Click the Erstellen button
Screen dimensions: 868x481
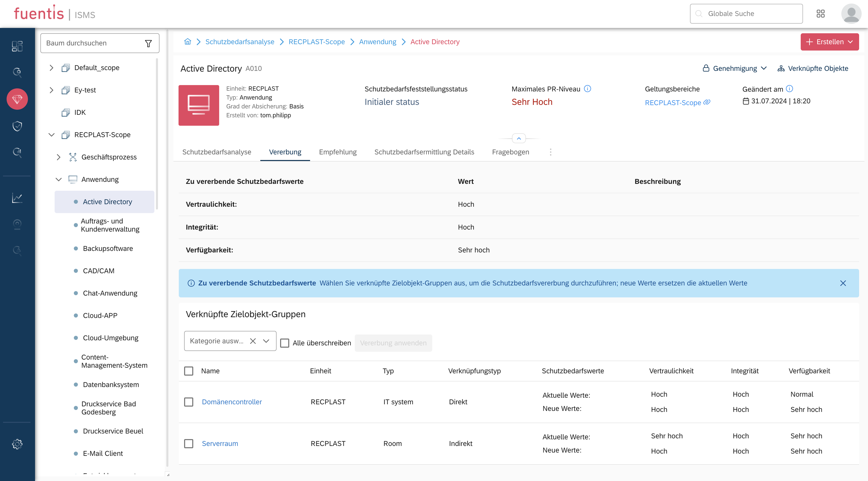[x=829, y=42]
